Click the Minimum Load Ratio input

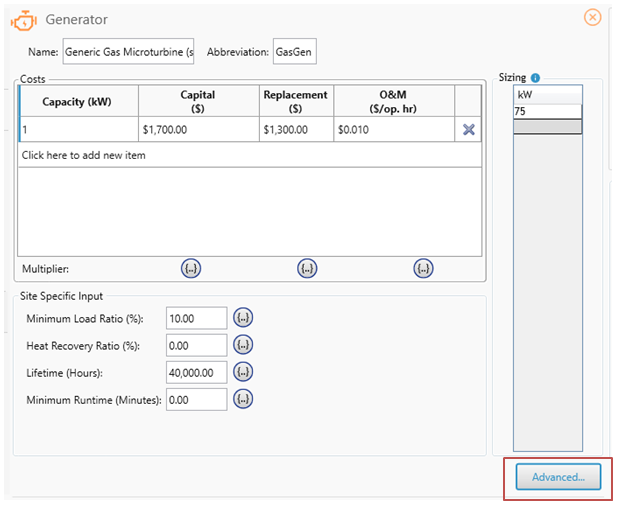coord(196,317)
